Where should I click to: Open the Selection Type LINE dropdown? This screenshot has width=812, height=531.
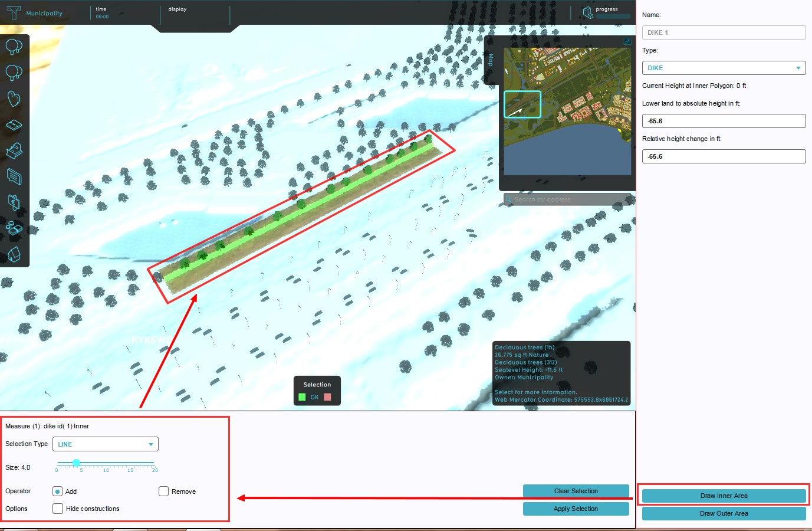click(x=105, y=444)
